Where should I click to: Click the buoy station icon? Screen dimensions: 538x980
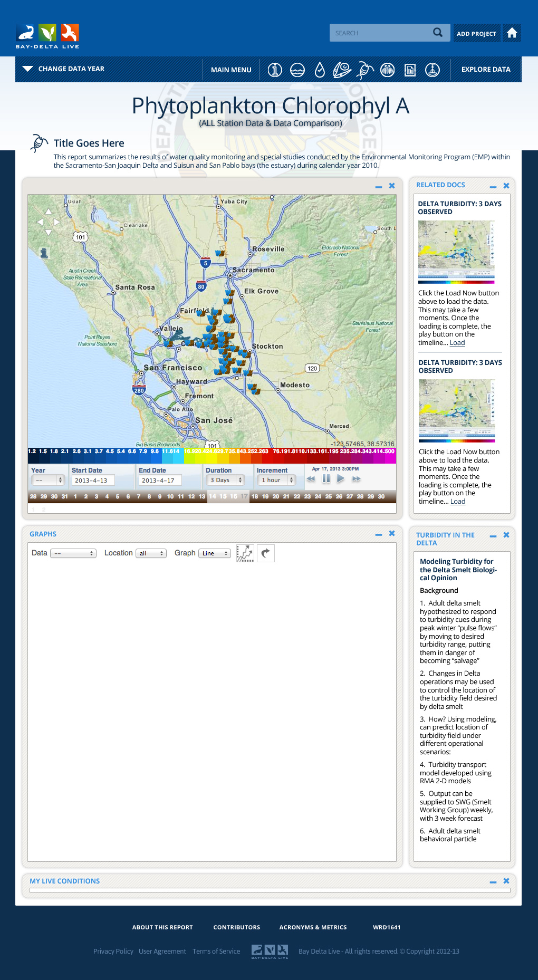click(433, 70)
